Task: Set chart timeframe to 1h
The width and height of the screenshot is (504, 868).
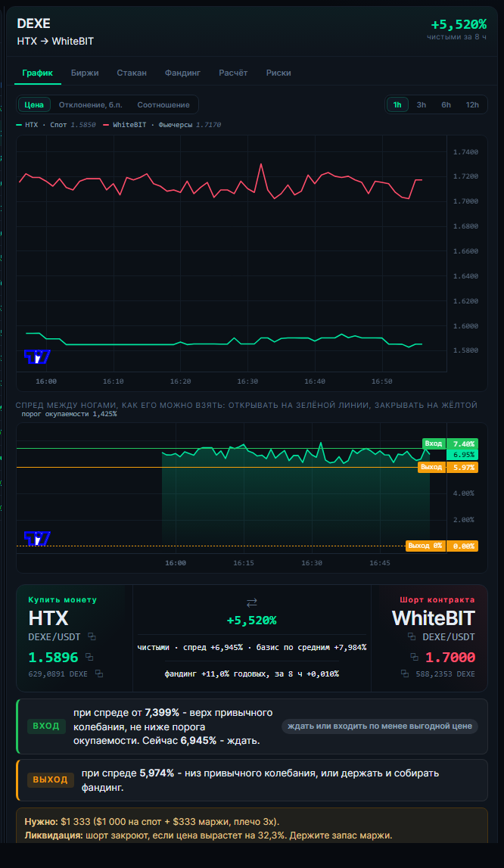Action: (397, 104)
